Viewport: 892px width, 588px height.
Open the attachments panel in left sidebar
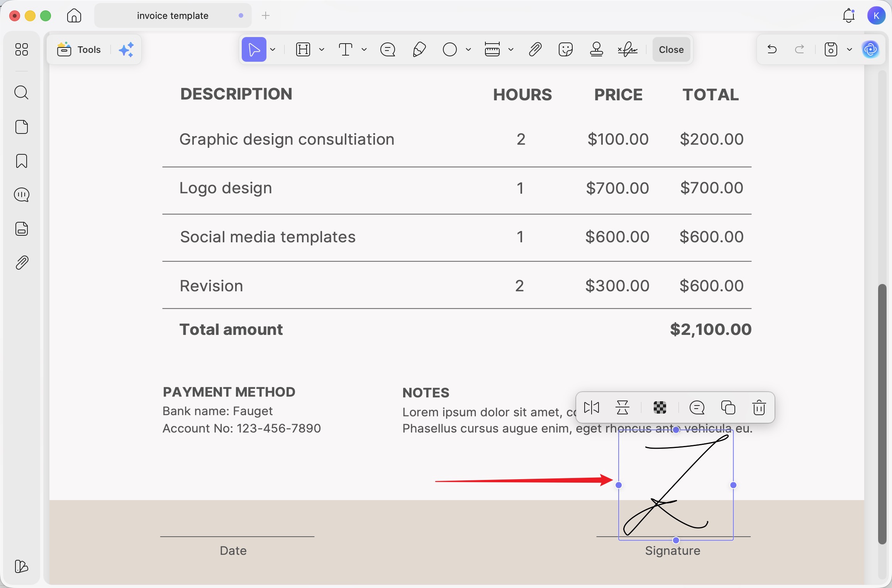22,263
